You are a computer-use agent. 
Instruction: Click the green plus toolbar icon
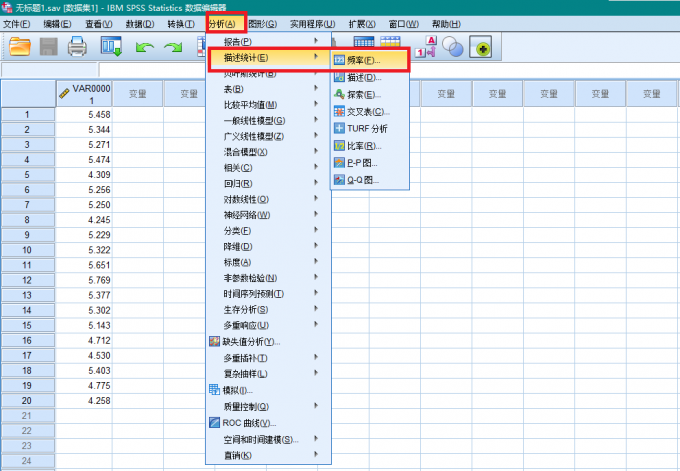click(482, 46)
